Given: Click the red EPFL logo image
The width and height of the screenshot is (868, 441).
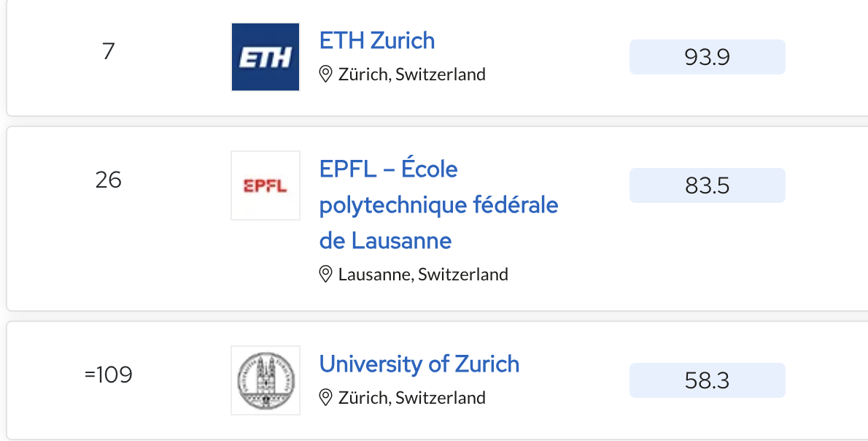Looking at the screenshot, I should pos(266,185).
